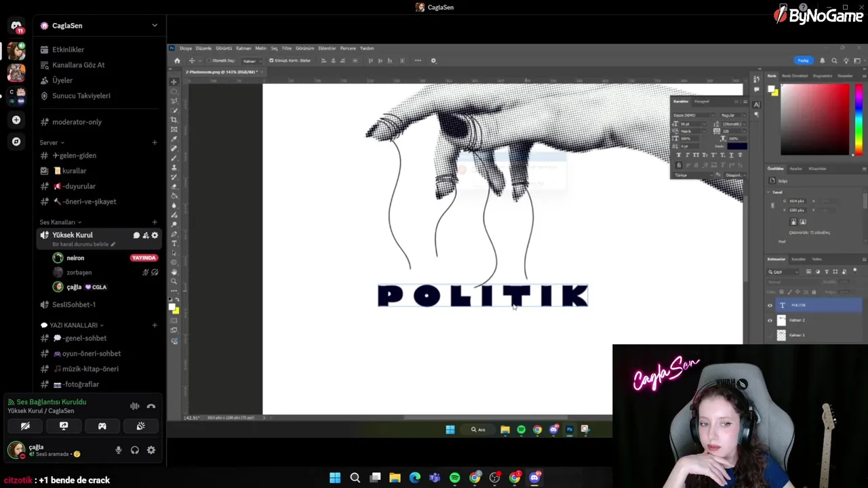
Task: Start screen share in Discord voice panel
Action: coord(64,426)
